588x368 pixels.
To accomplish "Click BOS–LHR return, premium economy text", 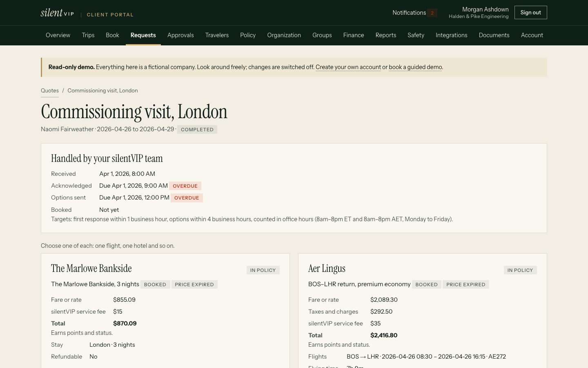I will 359,284.
